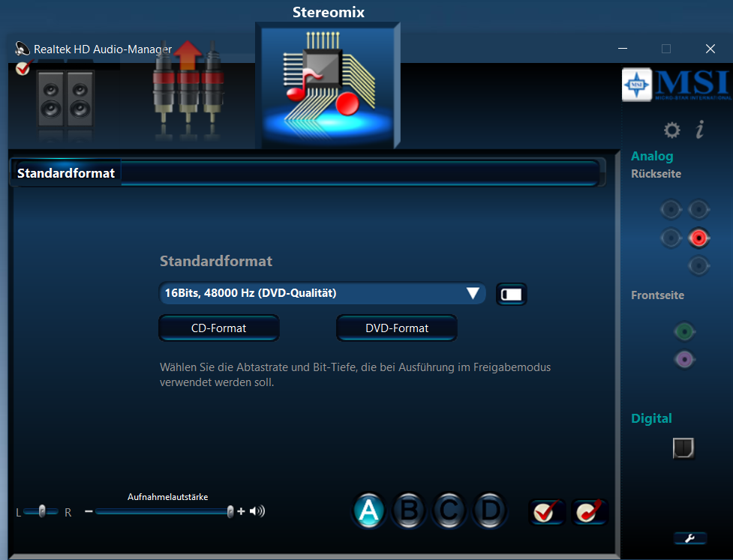Click the second red checkmark button

coord(590,512)
